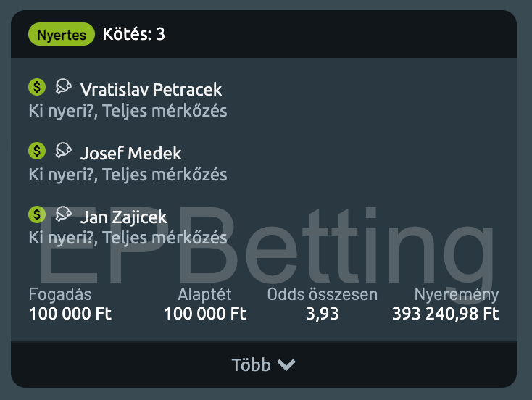Viewport: 532px width, 400px height.
Task: Click the green dollar icon beside Jan Zajicek
Action: (x=37, y=214)
